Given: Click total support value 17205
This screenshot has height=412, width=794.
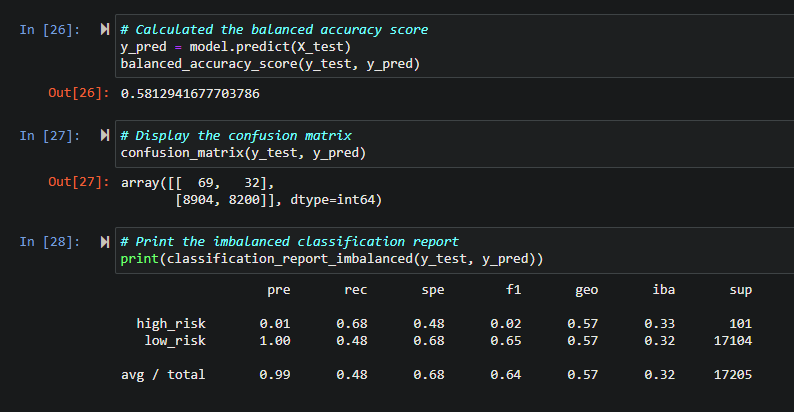Looking at the screenshot, I should (733, 375).
